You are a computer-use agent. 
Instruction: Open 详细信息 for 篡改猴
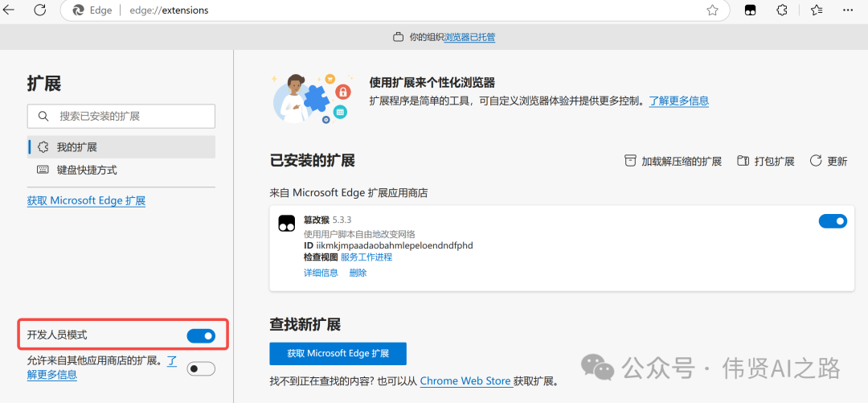pyautogui.click(x=321, y=273)
